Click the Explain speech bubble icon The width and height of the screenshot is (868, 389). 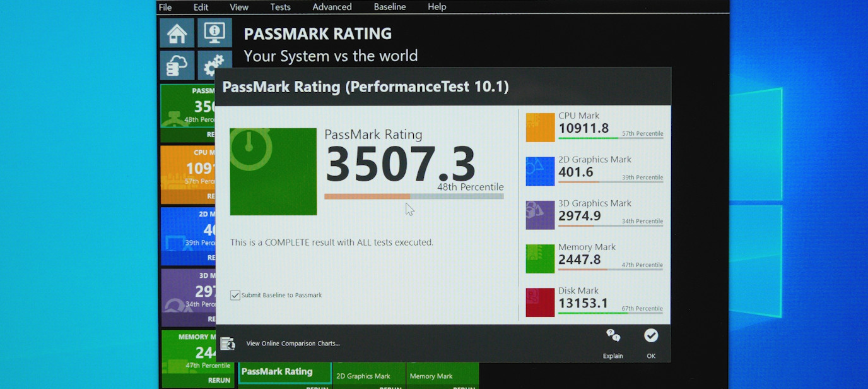pyautogui.click(x=613, y=336)
